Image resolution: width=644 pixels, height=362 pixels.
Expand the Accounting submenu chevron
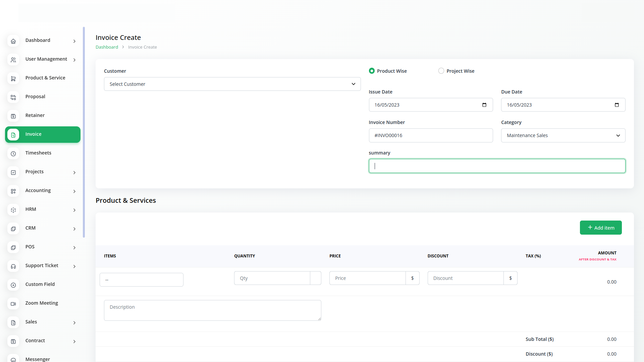coord(74,191)
